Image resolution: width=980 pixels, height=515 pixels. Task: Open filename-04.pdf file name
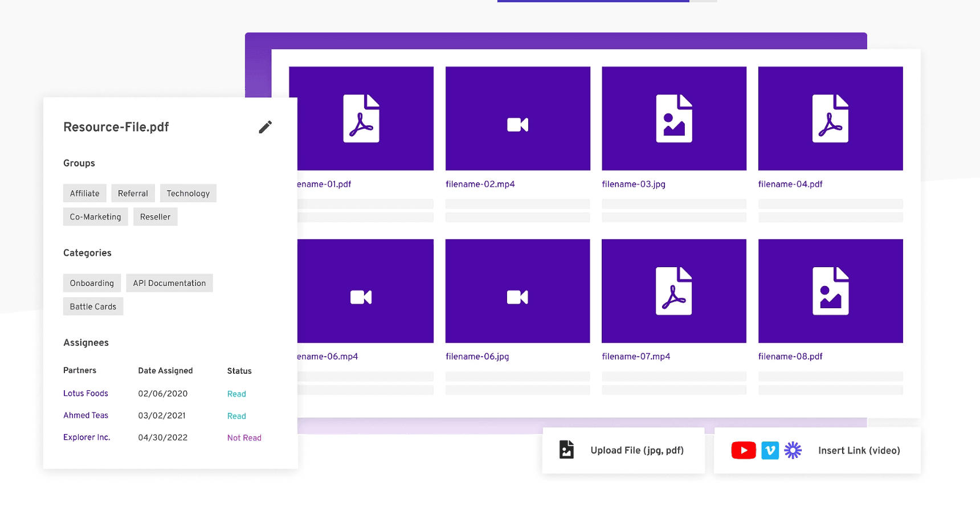coord(790,184)
